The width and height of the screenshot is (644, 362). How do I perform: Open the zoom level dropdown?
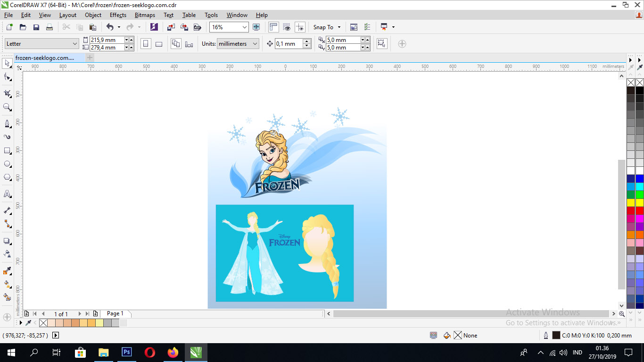point(244,27)
